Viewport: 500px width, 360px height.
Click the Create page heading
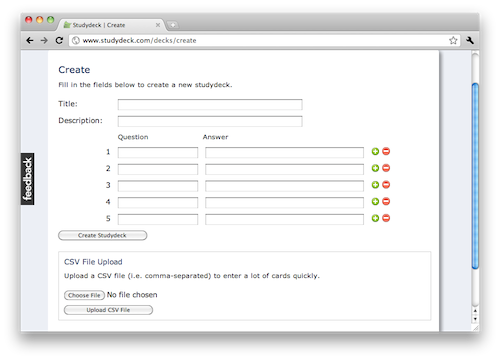(74, 70)
